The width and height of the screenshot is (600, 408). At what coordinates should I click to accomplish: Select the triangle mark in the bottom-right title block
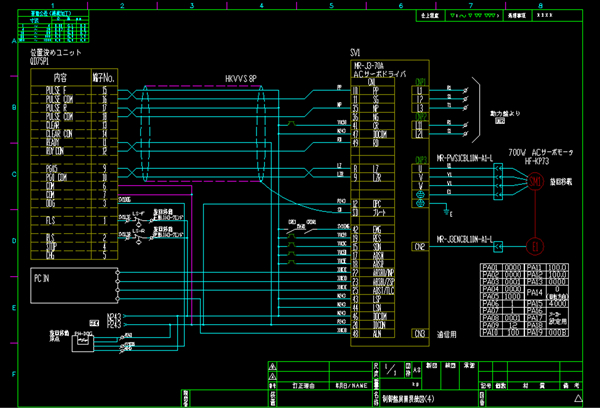tap(578, 398)
